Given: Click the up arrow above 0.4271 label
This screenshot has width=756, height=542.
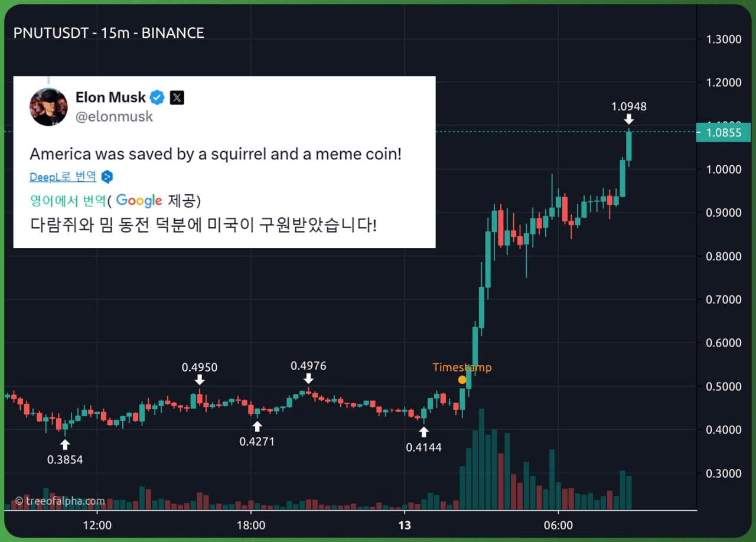Looking at the screenshot, I should [x=257, y=426].
